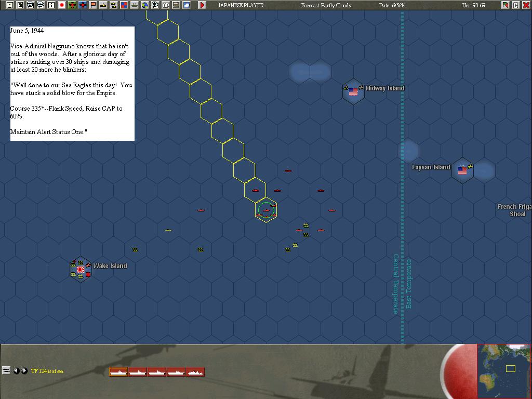Click the green flag with red arrow icon
Viewport: 532px width, 399px height.
coord(506,5)
